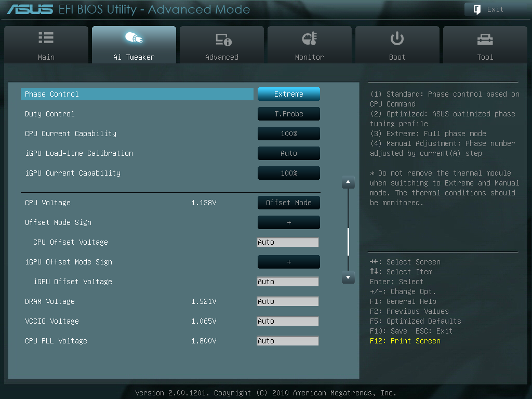Click the 1.521V DRAM voltage reading
The image size is (532, 399).
point(204,301)
